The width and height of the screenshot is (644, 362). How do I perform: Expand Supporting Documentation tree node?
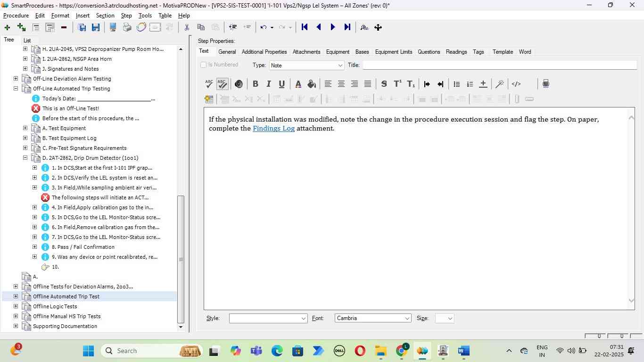[16, 326]
